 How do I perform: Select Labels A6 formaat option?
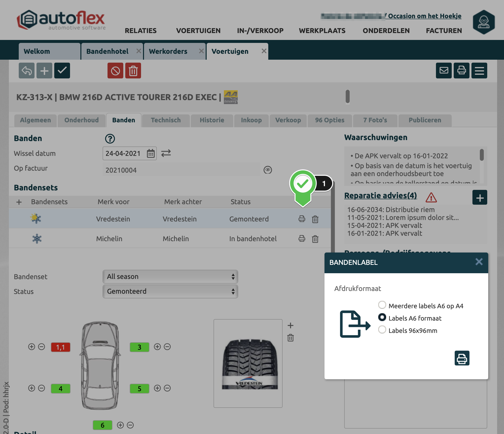coord(382,317)
